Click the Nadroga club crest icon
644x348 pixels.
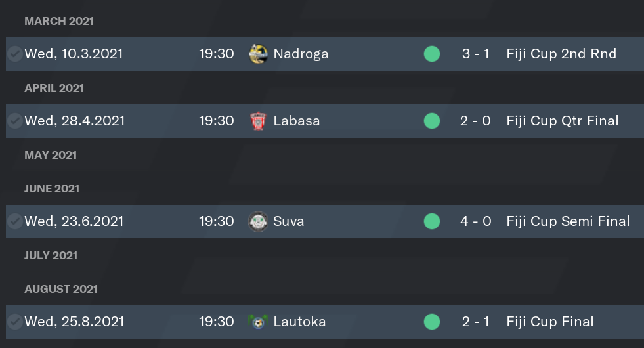pyautogui.click(x=259, y=54)
